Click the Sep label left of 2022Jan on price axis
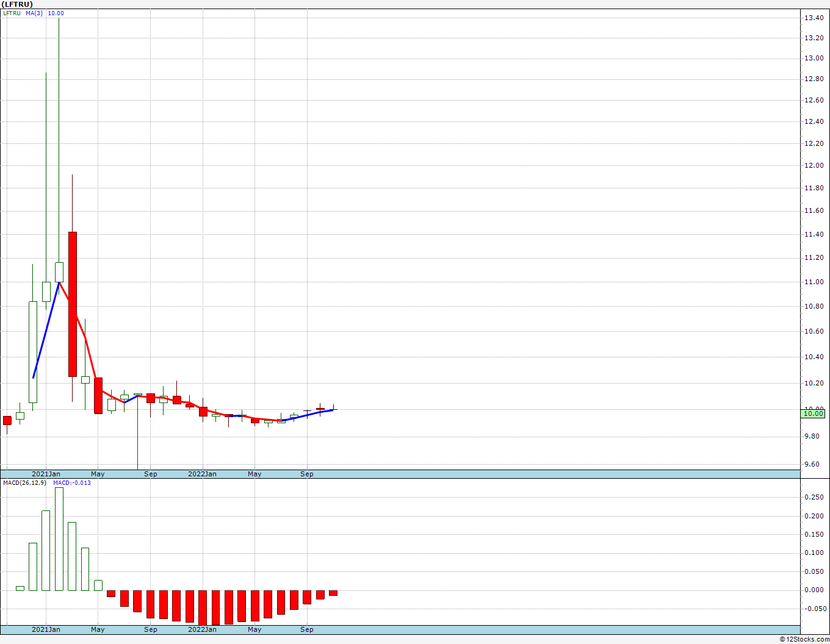The image size is (830, 644). pos(151,474)
